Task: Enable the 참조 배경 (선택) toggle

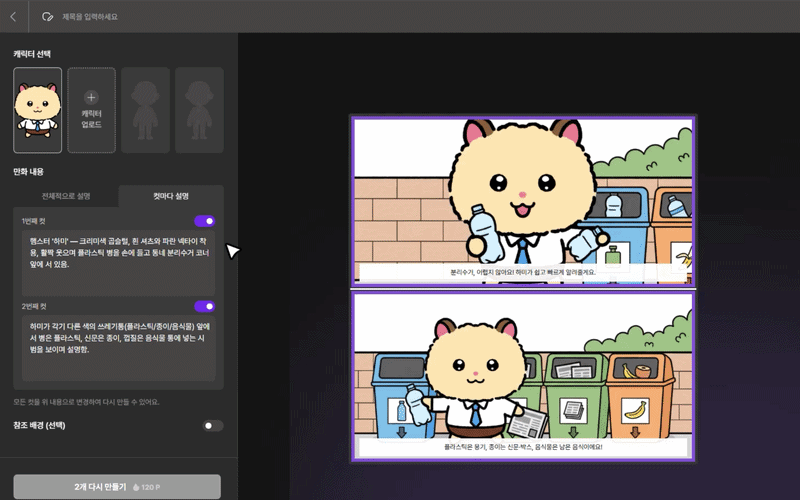Action: 213,426
